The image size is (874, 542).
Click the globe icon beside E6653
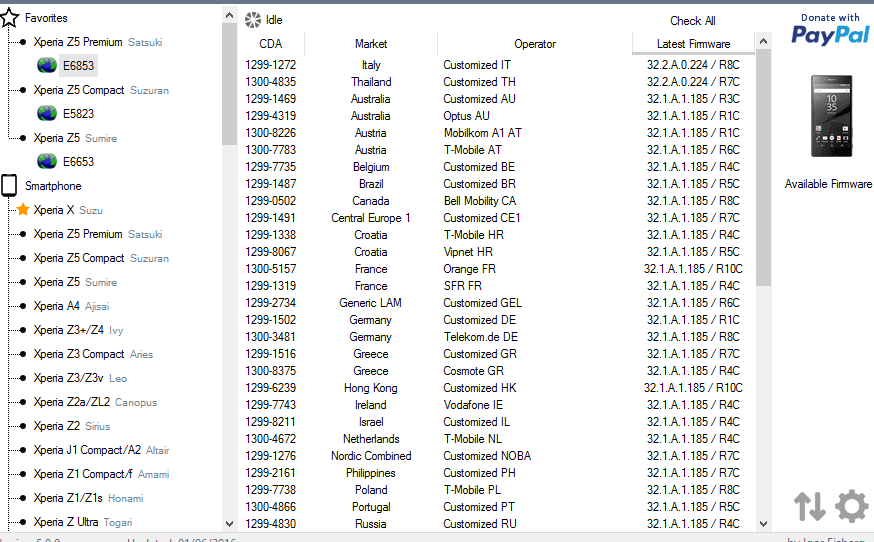pyautogui.click(x=47, y=162)
